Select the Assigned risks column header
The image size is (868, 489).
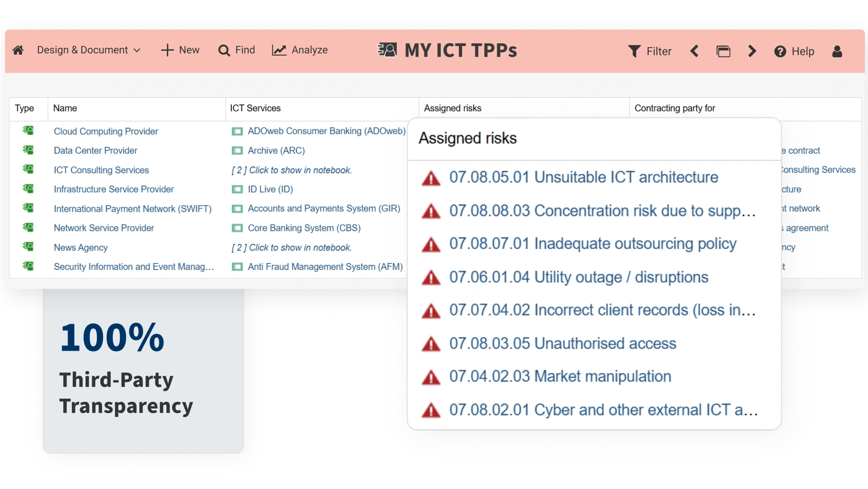pyautogui.click(x=452, y=108)
